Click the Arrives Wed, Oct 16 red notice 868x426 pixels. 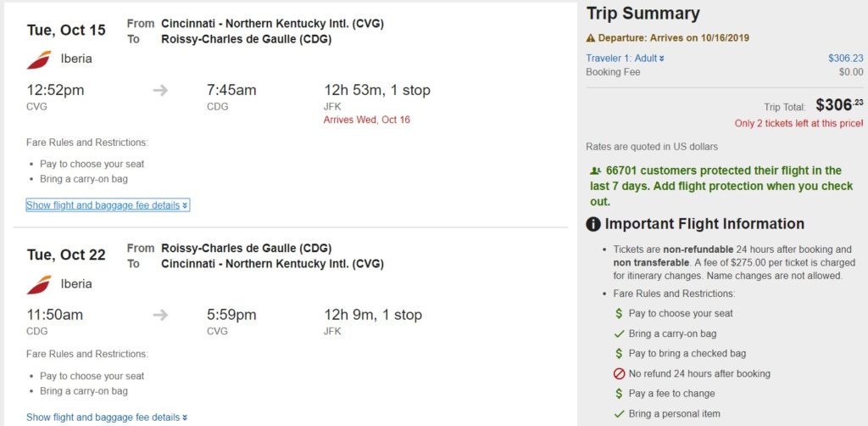[x=366, y=120]
